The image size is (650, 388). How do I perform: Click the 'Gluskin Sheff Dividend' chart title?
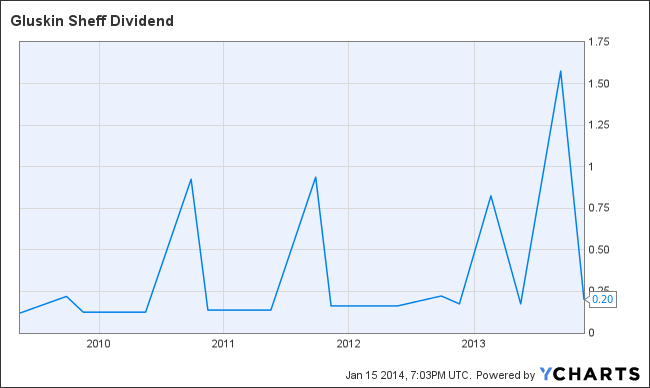[92, 21]
